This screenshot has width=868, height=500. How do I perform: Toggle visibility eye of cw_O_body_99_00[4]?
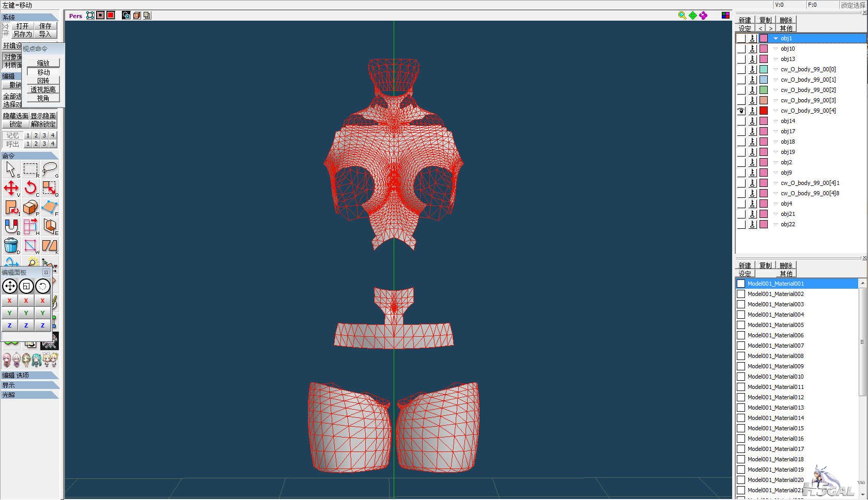(741, 111)
